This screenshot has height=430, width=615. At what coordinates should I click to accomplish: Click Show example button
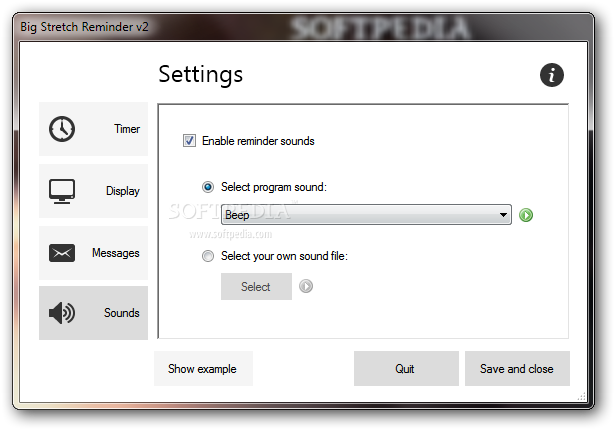203,368
